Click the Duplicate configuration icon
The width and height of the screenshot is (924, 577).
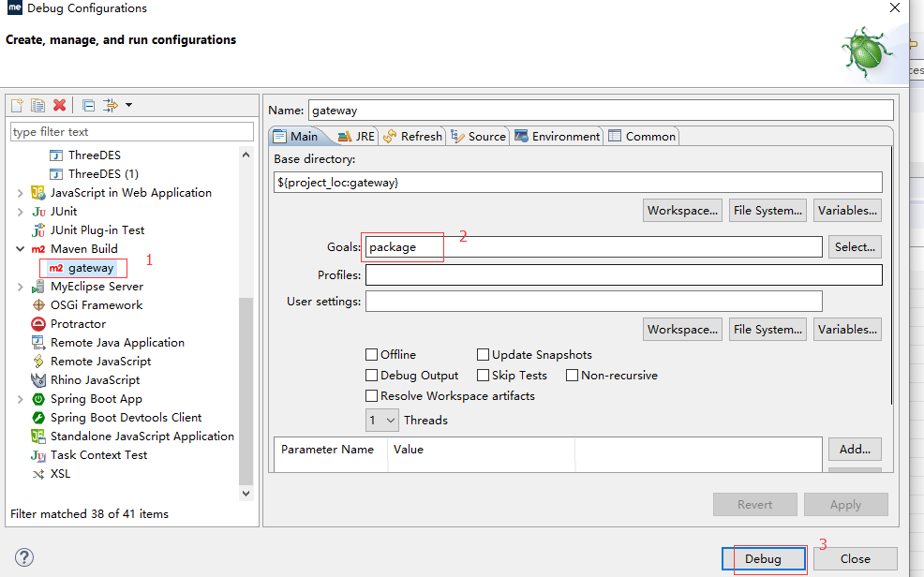(x=37, y=106)
